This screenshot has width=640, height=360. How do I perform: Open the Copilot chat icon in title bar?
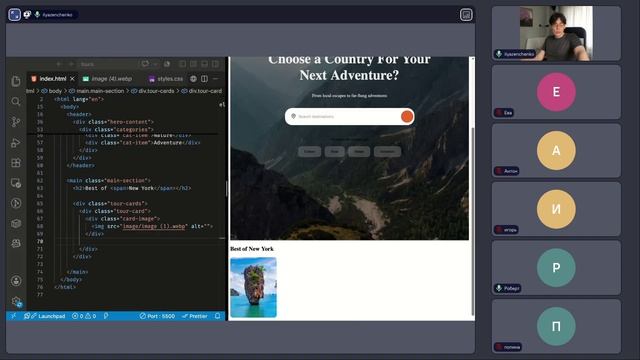coord(145,64)
